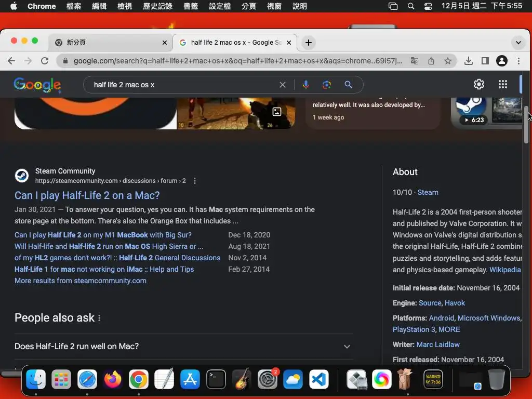Screen dimensions: 532x399
Task: Open the 書籤 menu
Action: pos(191,6)
